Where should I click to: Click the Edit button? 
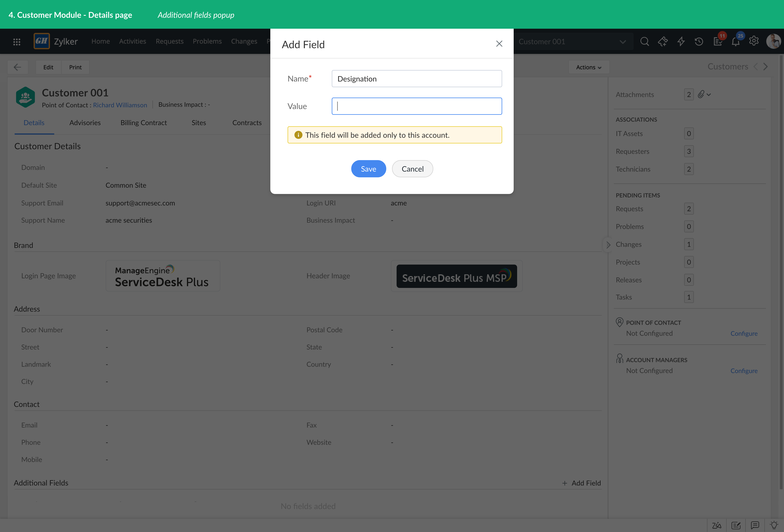click(x=48, y=67)
